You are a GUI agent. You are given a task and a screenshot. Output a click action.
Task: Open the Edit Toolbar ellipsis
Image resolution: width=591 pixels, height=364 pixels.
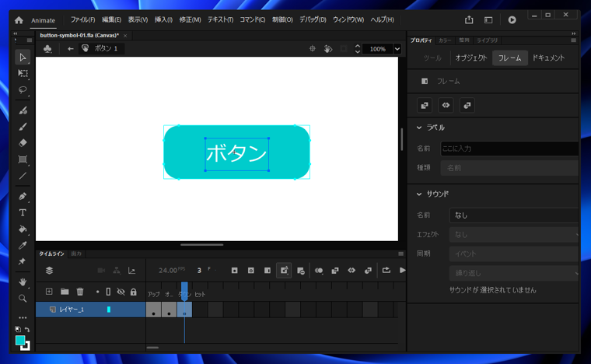(x=23, y=317)
